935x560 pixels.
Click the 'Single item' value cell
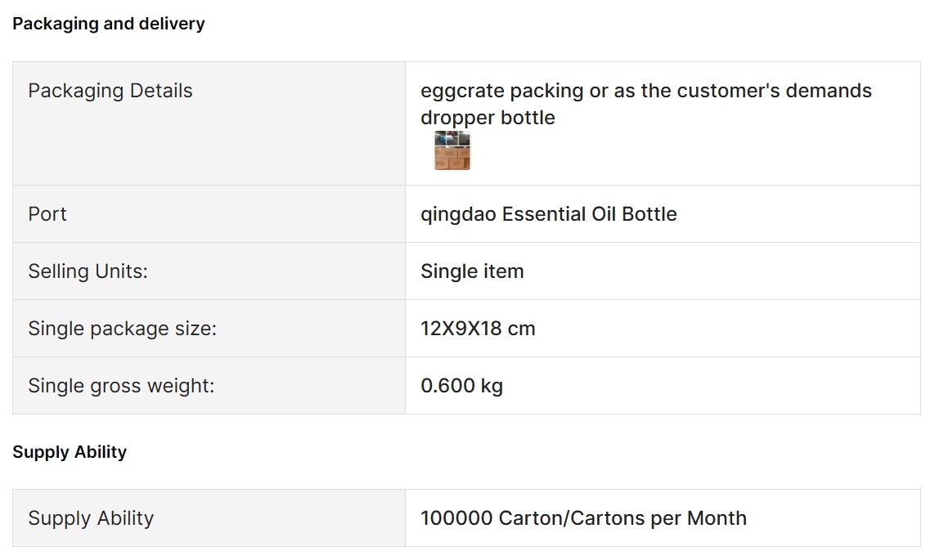click(x=663, y=271)
